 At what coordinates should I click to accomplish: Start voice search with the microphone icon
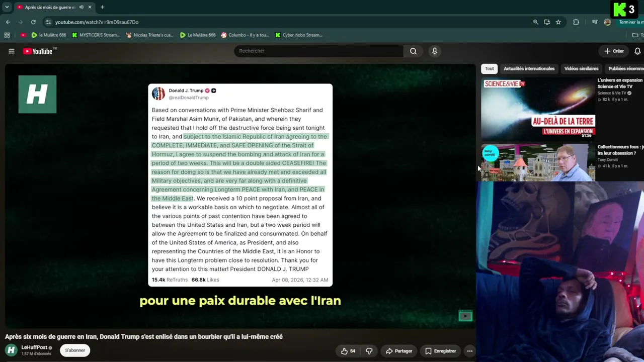pyautogui.click(x=435, y=51)
